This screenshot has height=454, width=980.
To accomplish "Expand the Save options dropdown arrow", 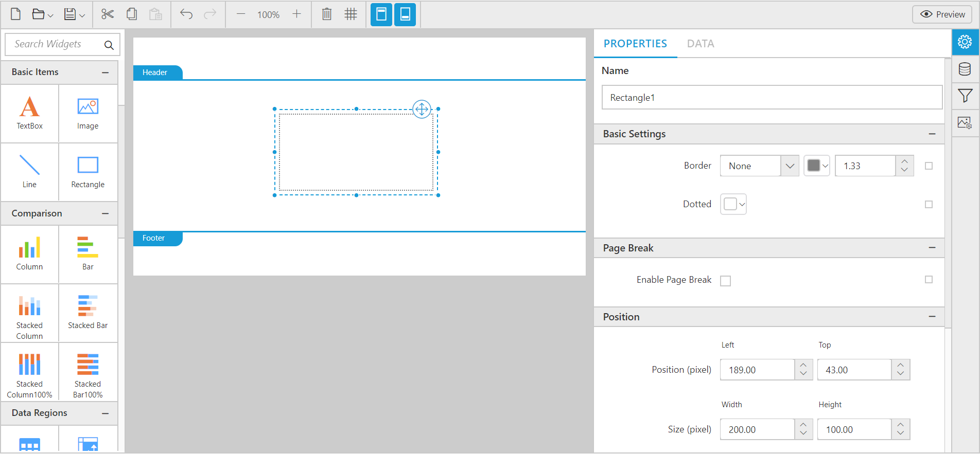I will [x=82, y=15].
